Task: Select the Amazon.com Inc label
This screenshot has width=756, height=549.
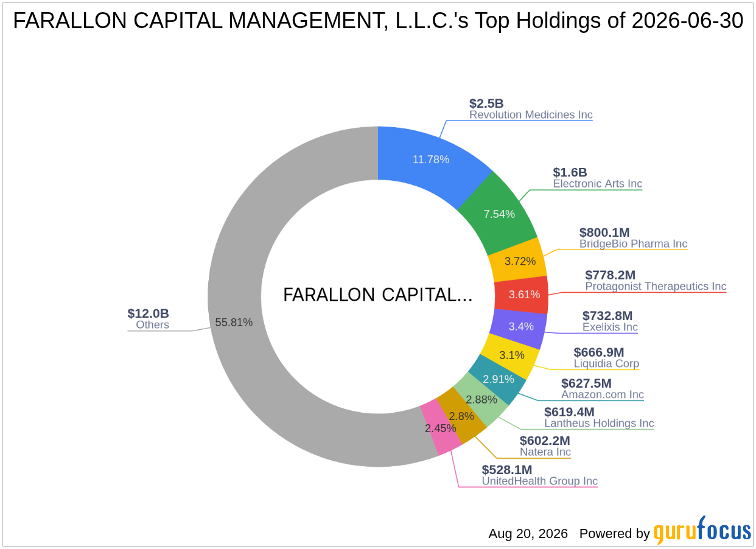Action: click(602, 394)
